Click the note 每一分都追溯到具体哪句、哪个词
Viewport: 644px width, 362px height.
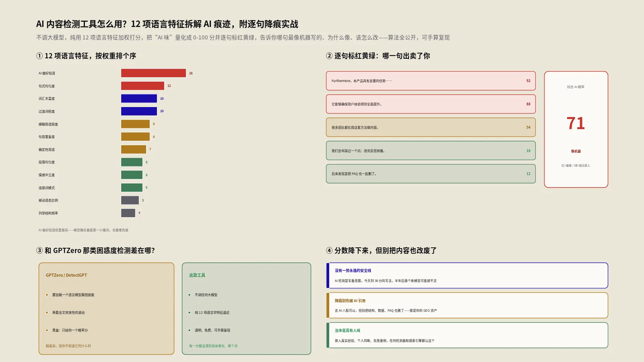[213, 346]
